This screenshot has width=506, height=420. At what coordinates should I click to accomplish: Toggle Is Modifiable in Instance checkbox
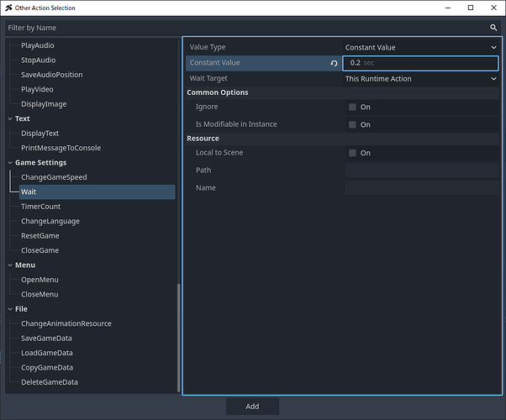(x=352, y=125)
